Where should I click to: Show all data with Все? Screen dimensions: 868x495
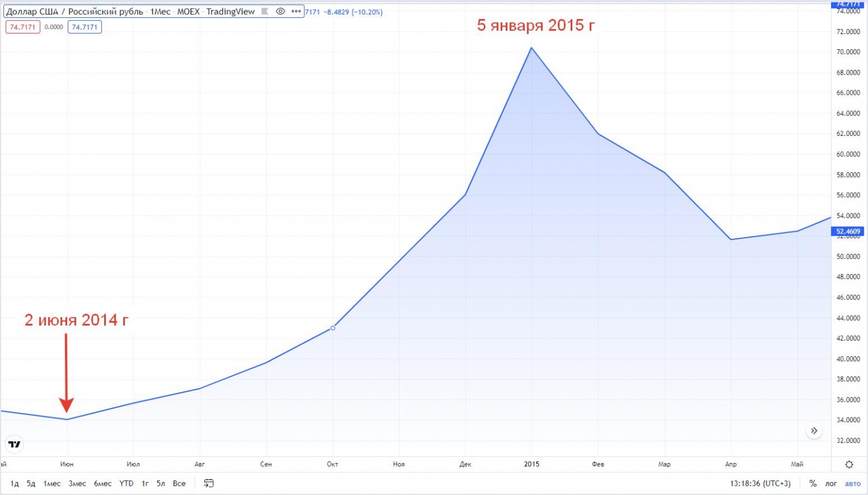pos(179,483)
